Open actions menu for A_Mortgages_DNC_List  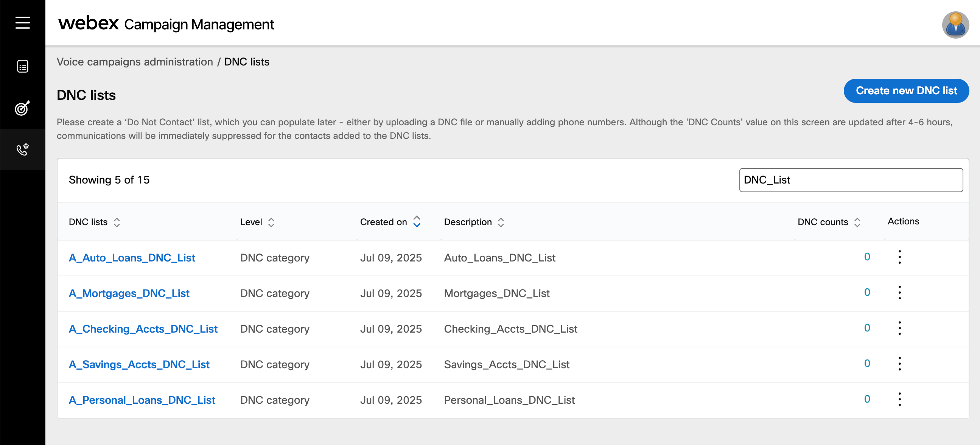pyautogui.click(x=899, y=293)
